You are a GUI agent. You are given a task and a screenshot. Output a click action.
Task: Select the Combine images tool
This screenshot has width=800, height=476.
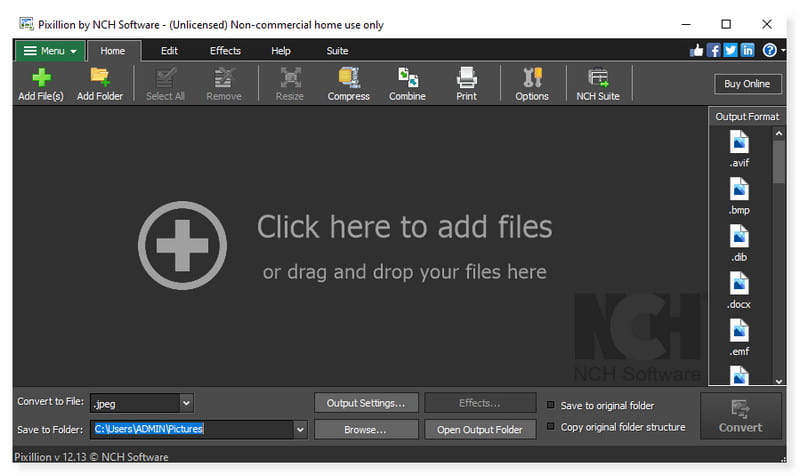click(407, 79)
